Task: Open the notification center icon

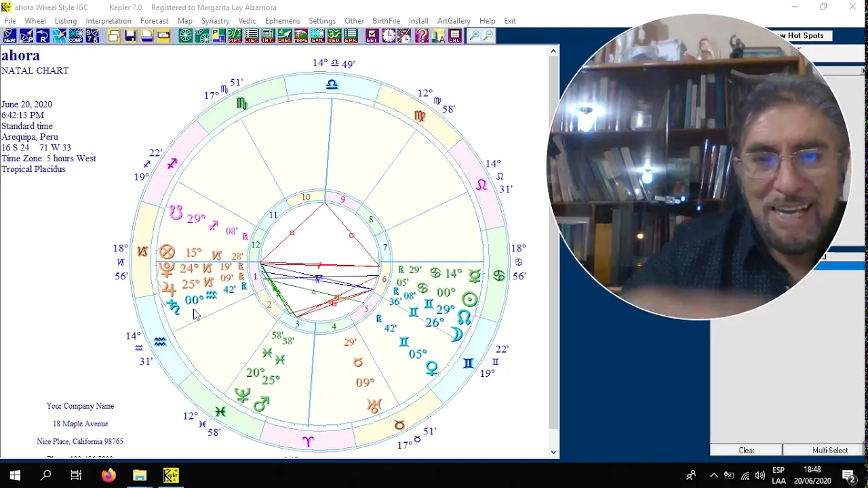Action: tap(848, 476)
